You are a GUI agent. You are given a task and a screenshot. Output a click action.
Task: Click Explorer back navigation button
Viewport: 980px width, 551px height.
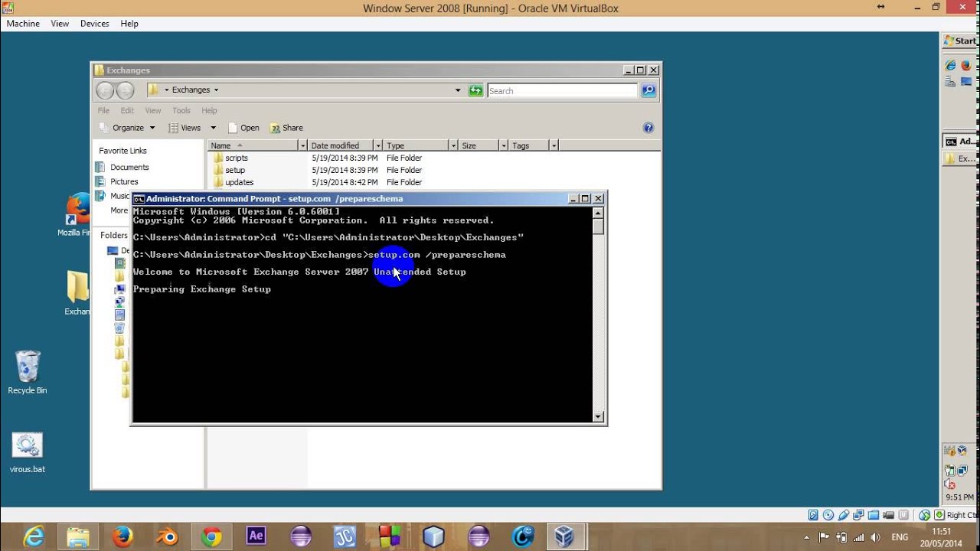[x=105, y=90]
